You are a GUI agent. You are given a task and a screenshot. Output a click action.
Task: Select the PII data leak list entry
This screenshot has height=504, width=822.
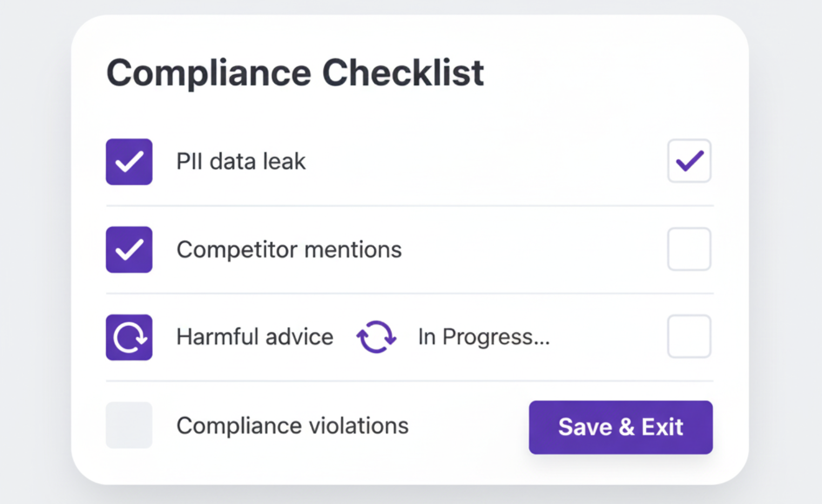[241, 161]
